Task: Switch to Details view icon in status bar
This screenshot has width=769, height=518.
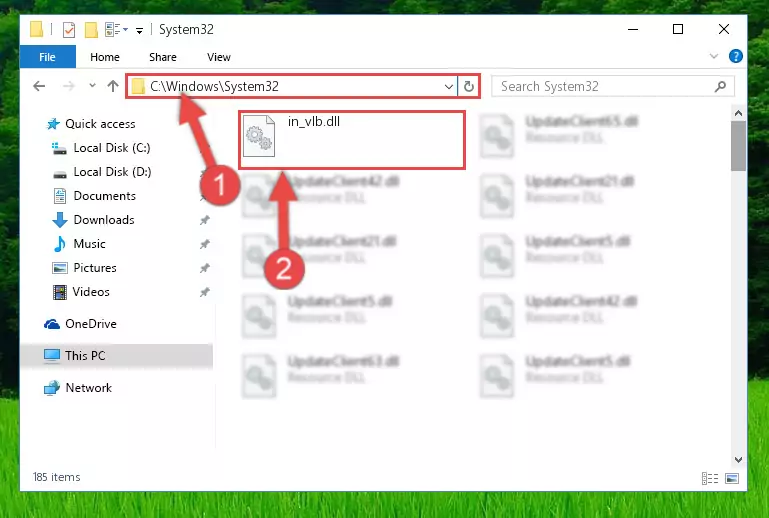Action: [710, 478]
